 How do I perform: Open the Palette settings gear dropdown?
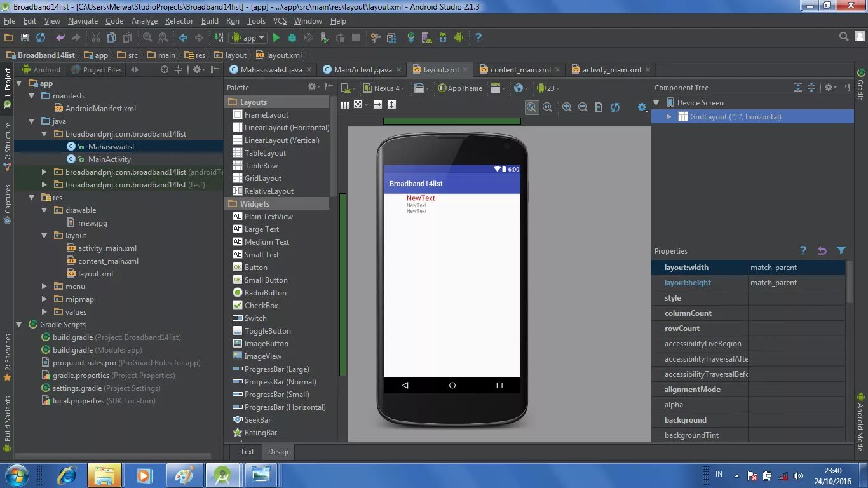pyautogui.click(x=313, y=87)
